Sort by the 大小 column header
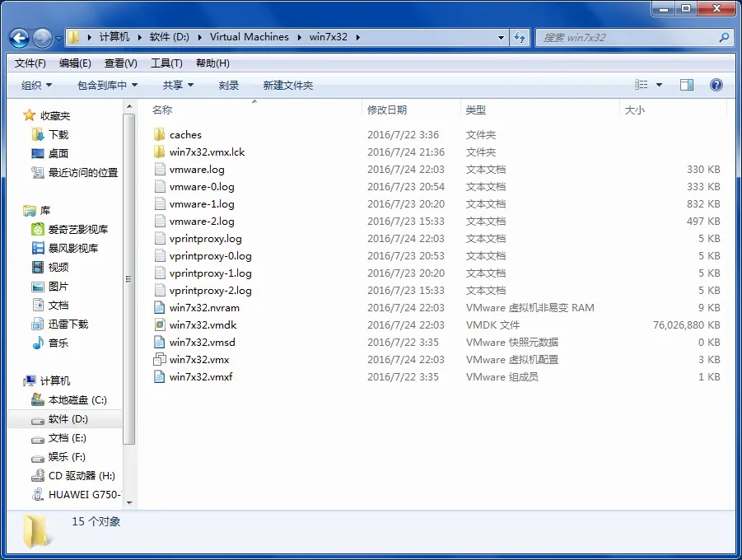 click(x=634, y=110)
